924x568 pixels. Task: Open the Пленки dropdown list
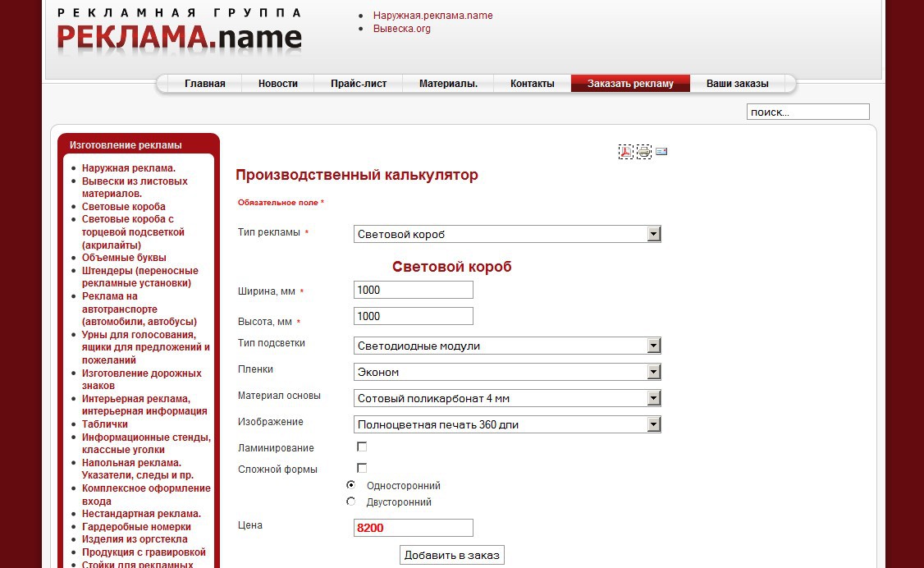pos(507,372)
